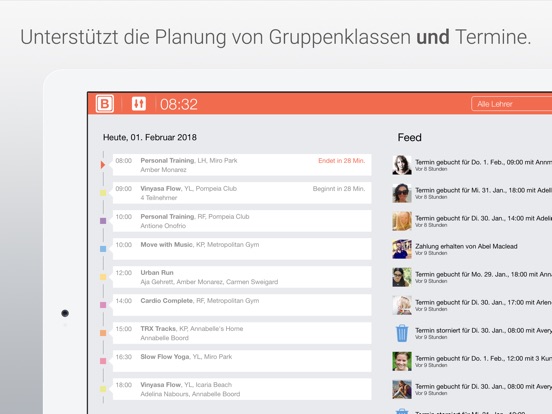Open the 09:00 Vinyasa Flow class entry
This screenshot has height=414, width=552.
coord(242,193)
